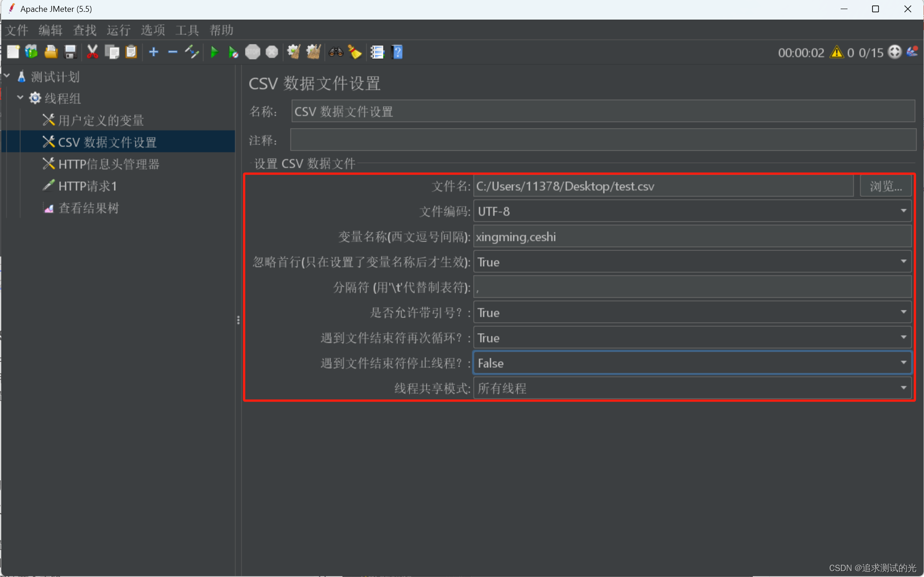The width and height of the screenshot is (924, 577).
Task: Select CSV 数据文件设置 in the tree
Action: pos(107,142)
